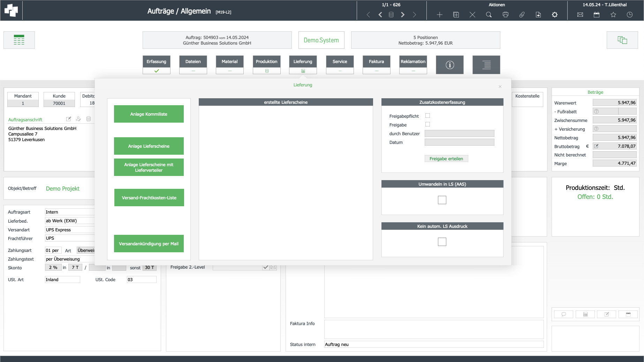644x362 pixels.
Task: Click Freigabe erteilen button
Action: pos(446,159)
